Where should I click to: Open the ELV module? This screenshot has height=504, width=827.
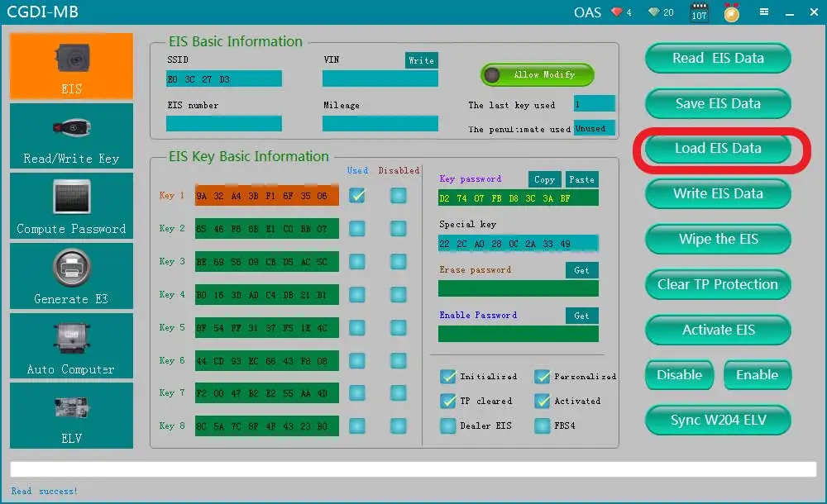pos(71,416)
